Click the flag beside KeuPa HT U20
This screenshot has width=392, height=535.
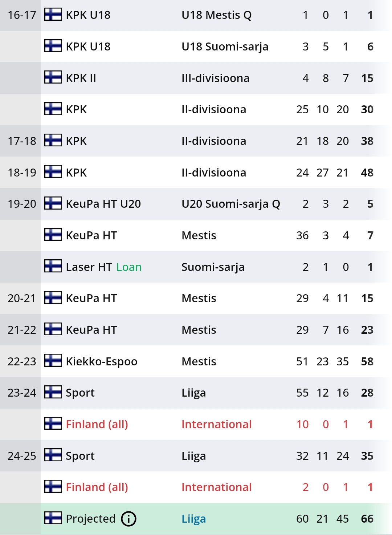[53, 204]
